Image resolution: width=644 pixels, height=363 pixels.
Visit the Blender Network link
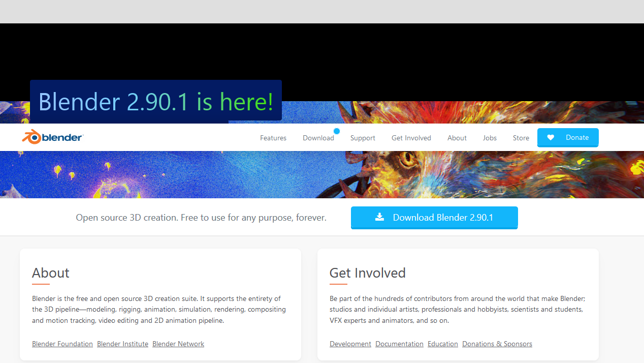(178, 344)
